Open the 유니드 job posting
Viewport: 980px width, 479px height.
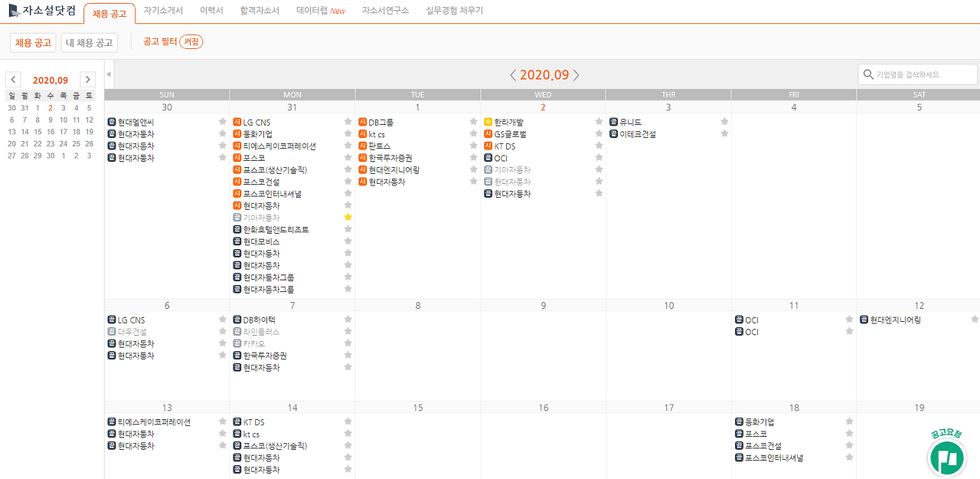tap(631, 123)
